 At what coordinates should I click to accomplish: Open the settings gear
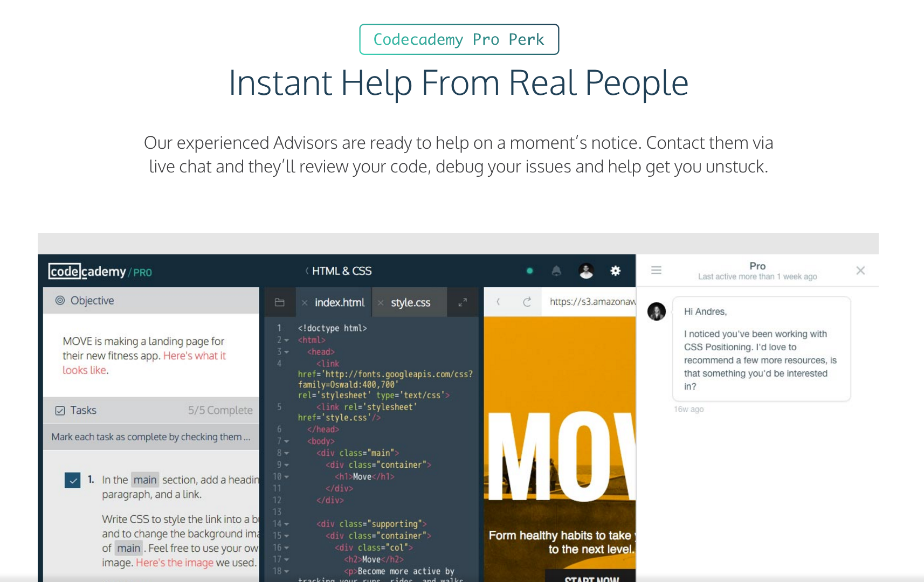(x=615, y=271)
